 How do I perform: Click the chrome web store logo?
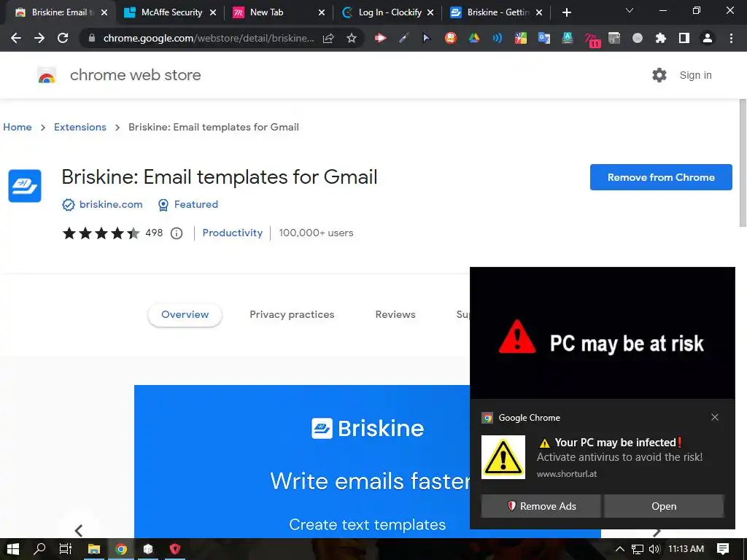[x=47, y=75]
